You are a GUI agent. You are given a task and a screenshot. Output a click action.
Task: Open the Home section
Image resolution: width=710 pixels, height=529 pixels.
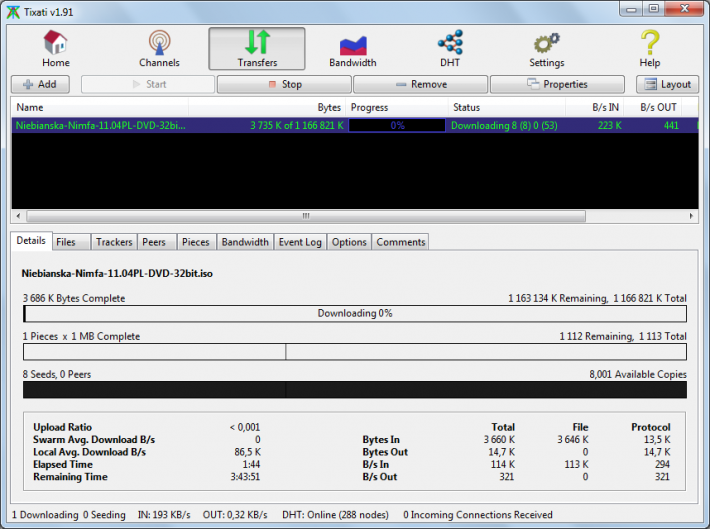pos(56,48)
